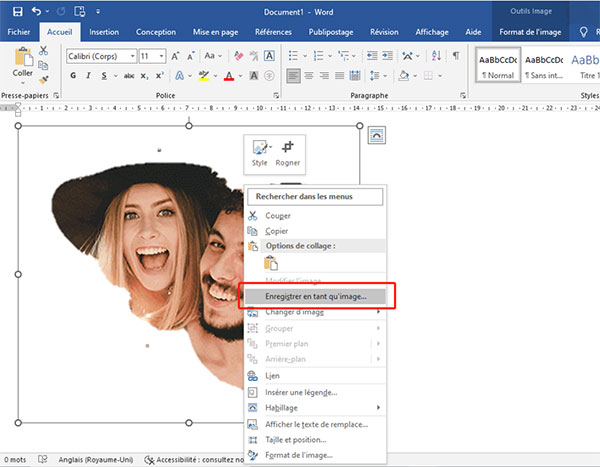Click the font color icon
600x467 pixels.
pyautogui.click(x=229, y=77)
